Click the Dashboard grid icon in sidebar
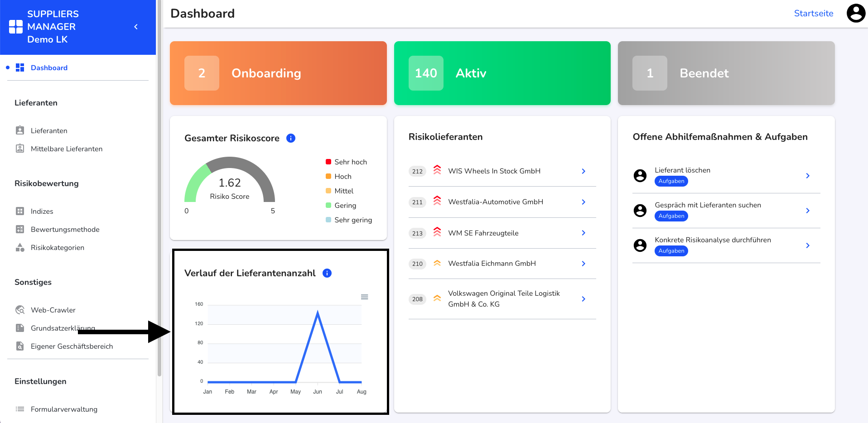The height and width of the screenshot is (423, 868). click(20, 67)
